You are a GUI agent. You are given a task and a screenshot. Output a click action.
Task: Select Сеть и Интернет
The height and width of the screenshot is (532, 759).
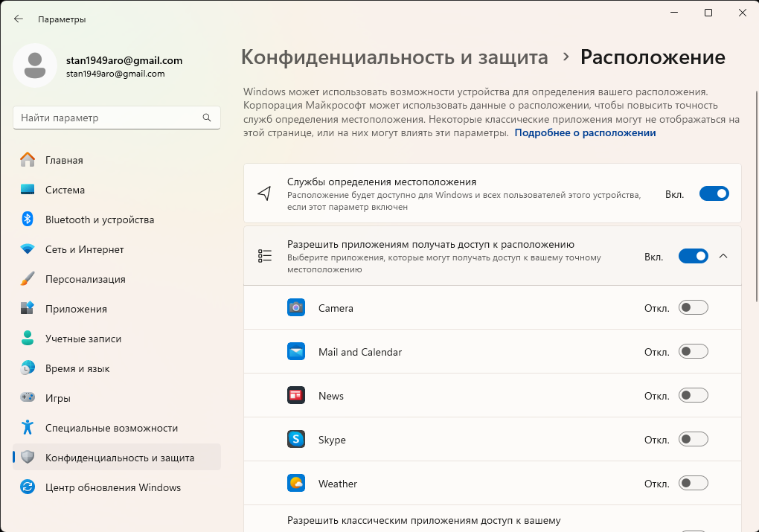coord(117,249)
